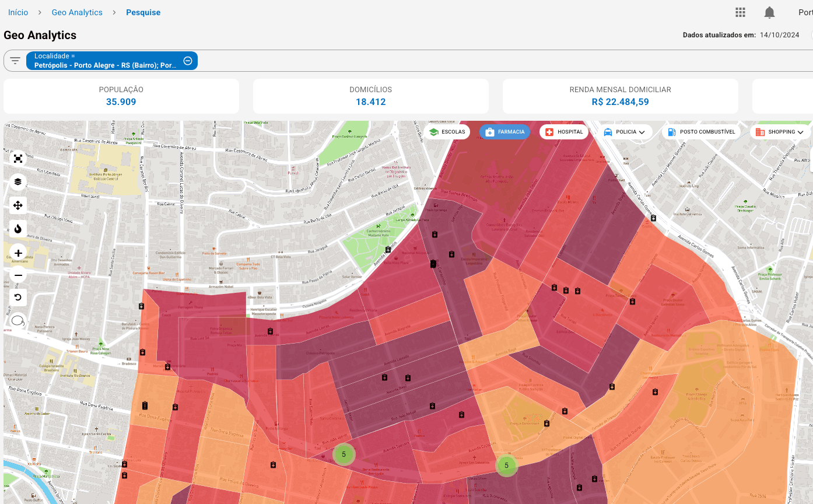Activate the heatmap flame icon
813x504 pixels.
pyautogui.click(x=18, y=229)
